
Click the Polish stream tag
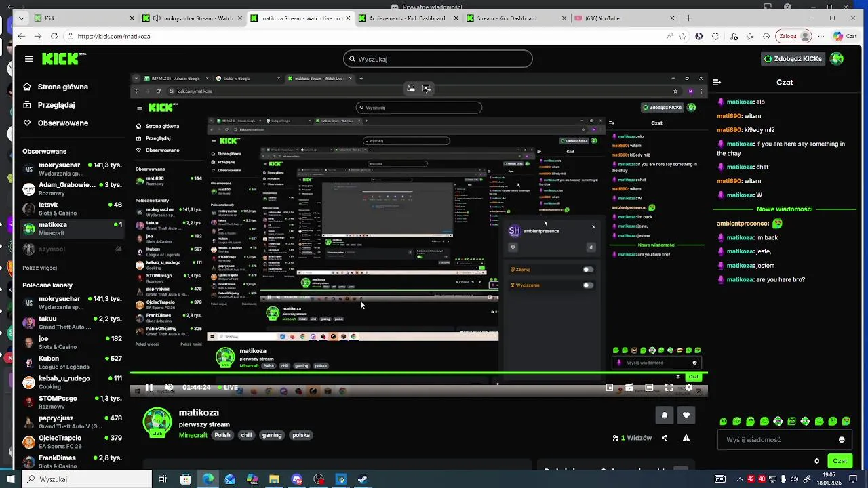tap(222, 435)
